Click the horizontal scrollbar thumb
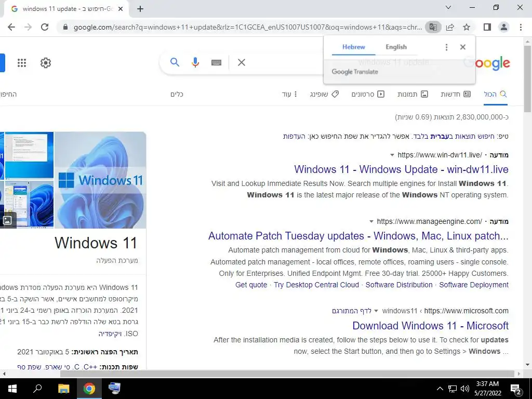Image resolution: width=532 pixels, height=399 pixels. pyautogui.click(x=287, y=374)
